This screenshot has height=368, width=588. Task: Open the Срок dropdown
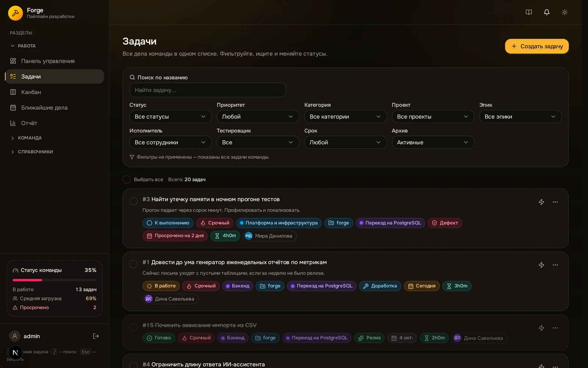[x=345, y=142]
